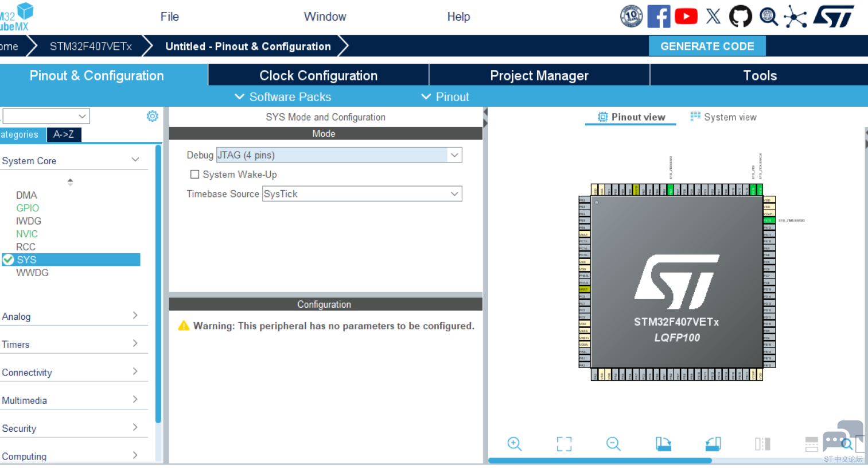Screen dimensions: 868x468
Task: Open the GitHub link icon
Action: tap(740, 16)
